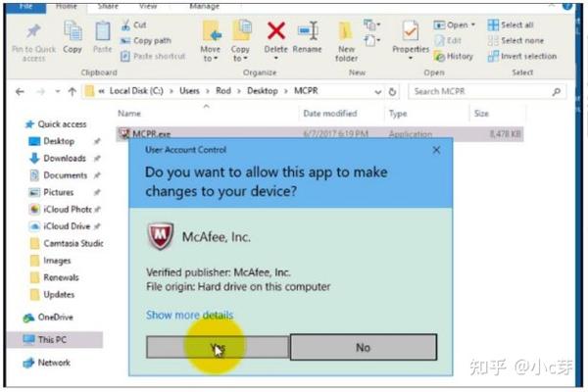Click Copy path in Clipboard group
Viewport: 588px width, 392px height.
pos(146,40)
